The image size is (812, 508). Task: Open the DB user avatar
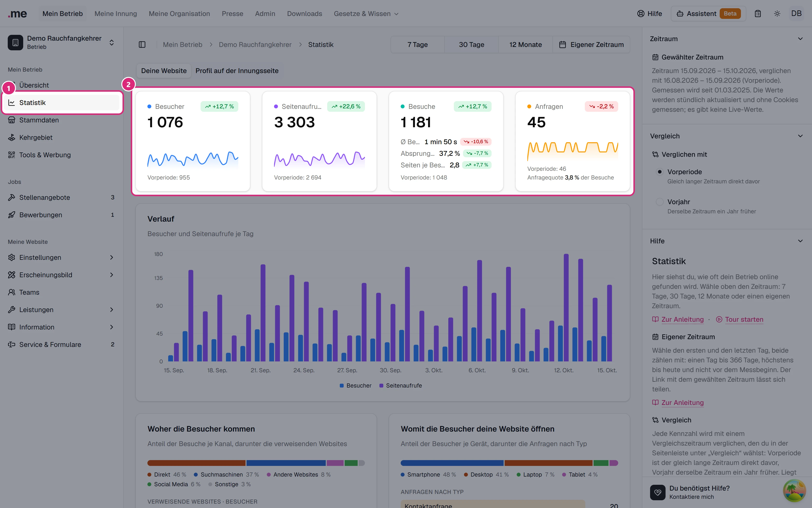tap(796, 14)
